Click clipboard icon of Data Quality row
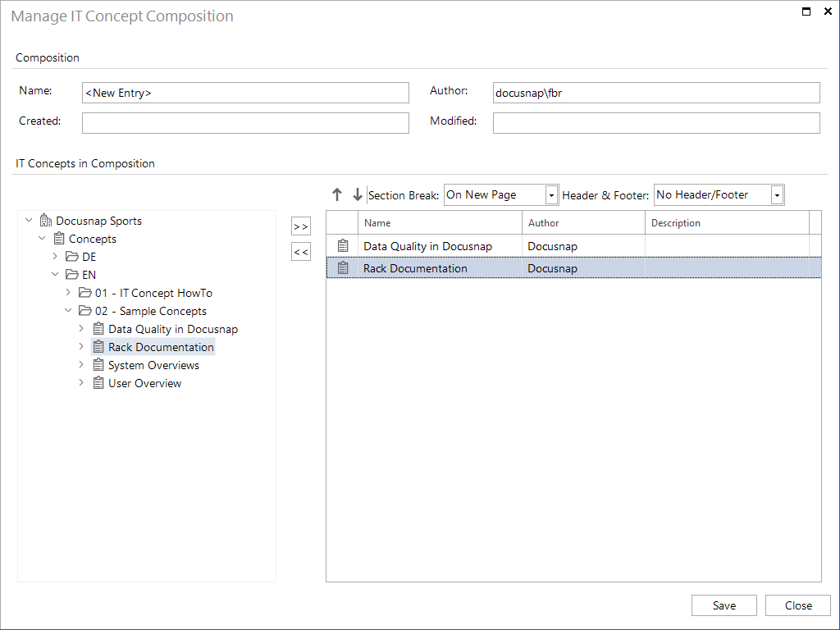This screenshot has width=840, height=630. (x=343, y=246)
